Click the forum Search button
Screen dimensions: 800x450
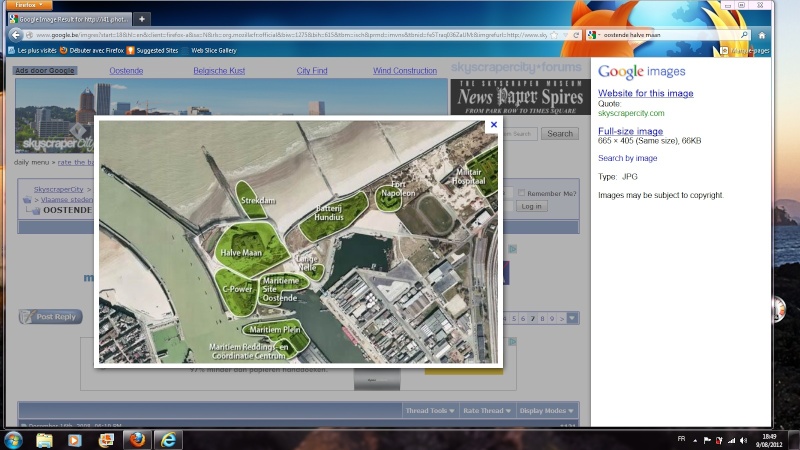click(x=560, y=134)
